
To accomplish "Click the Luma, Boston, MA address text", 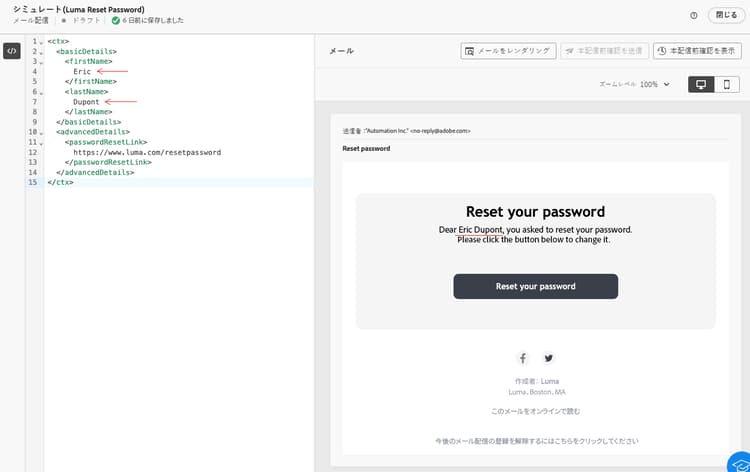I will coord(537,392).
